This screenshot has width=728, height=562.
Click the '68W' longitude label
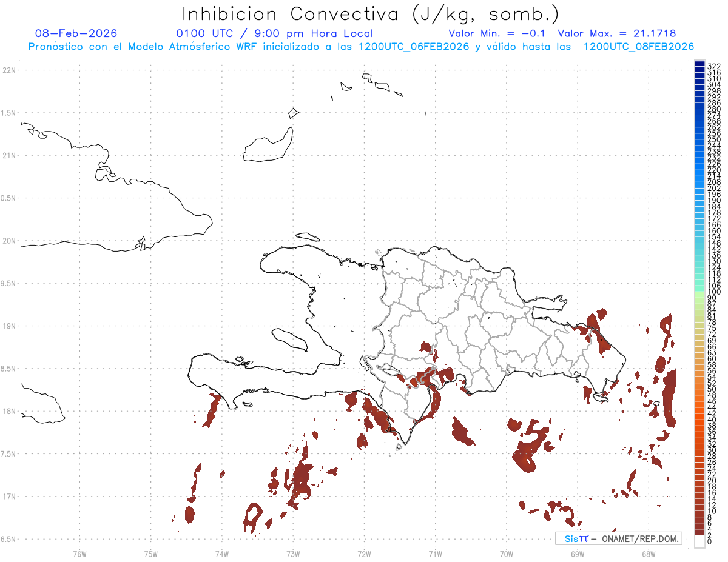coord(649,554)
